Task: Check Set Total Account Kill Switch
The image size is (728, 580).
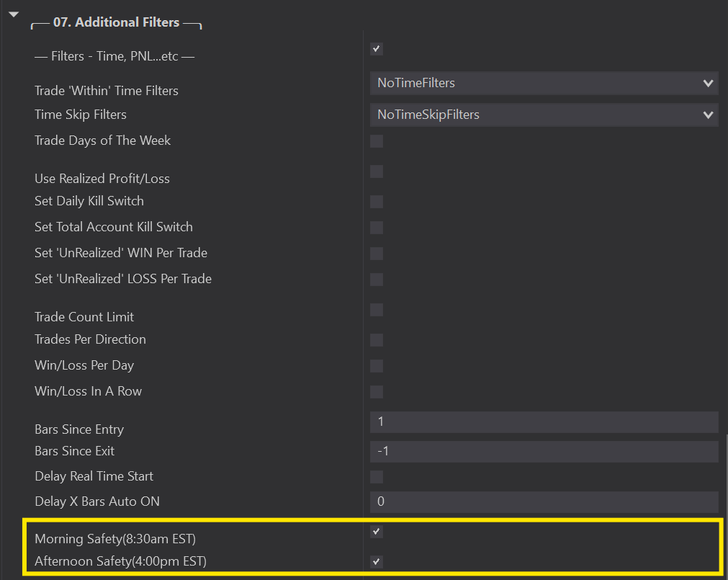Action: tap(377, 228)
